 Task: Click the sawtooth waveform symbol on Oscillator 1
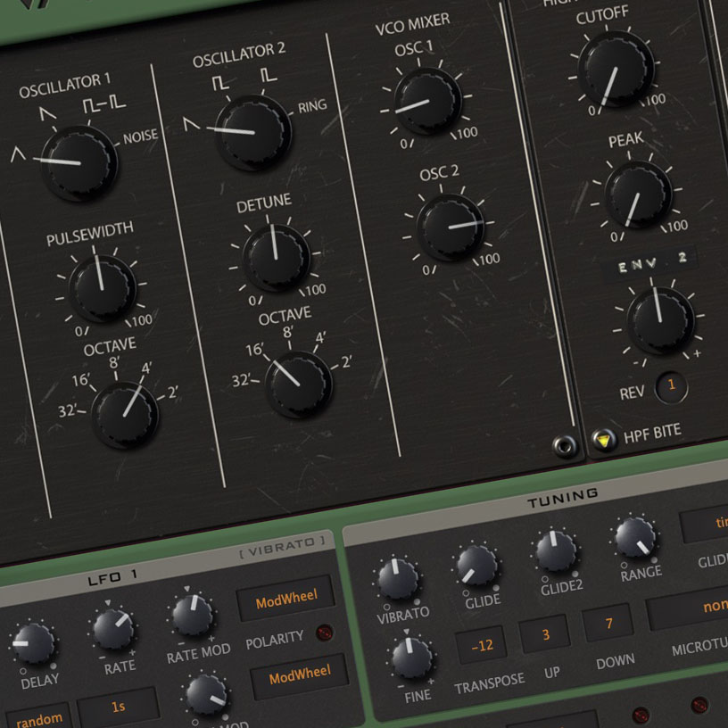click(x=47, y=113)
